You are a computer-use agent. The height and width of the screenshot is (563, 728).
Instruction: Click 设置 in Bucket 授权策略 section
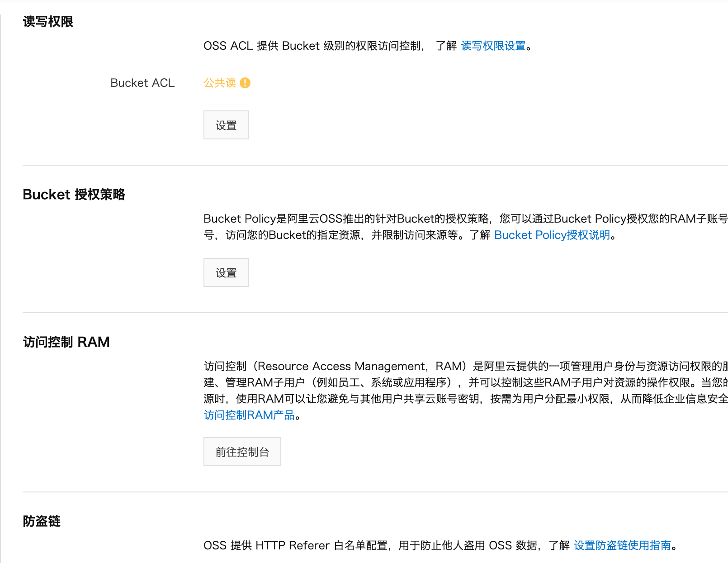click(226, 272)
